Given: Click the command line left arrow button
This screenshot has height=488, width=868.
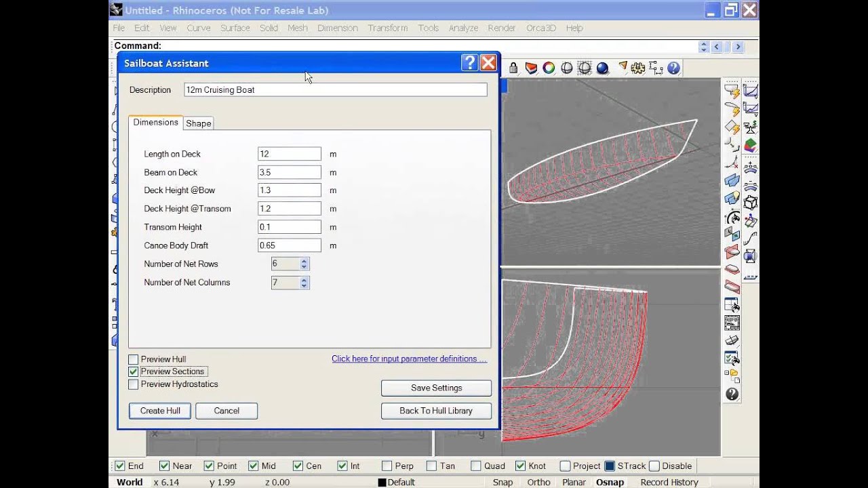Looking at the screenshot, I should [717, 47].
